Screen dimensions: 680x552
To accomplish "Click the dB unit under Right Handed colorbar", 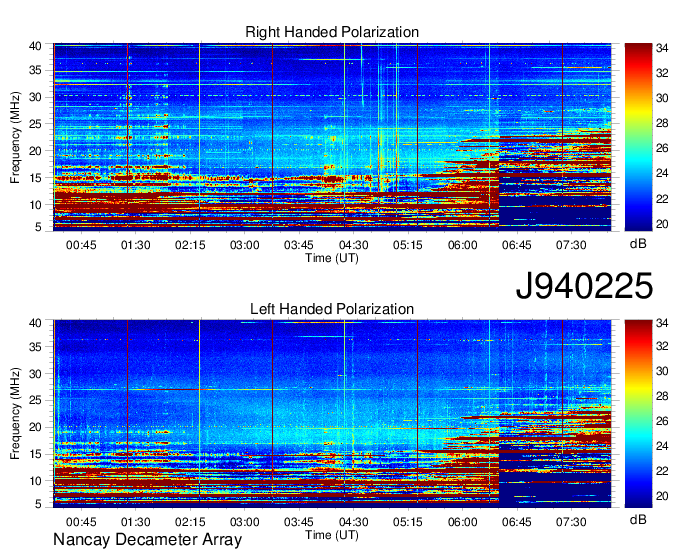I will click(x=638, y=244).
